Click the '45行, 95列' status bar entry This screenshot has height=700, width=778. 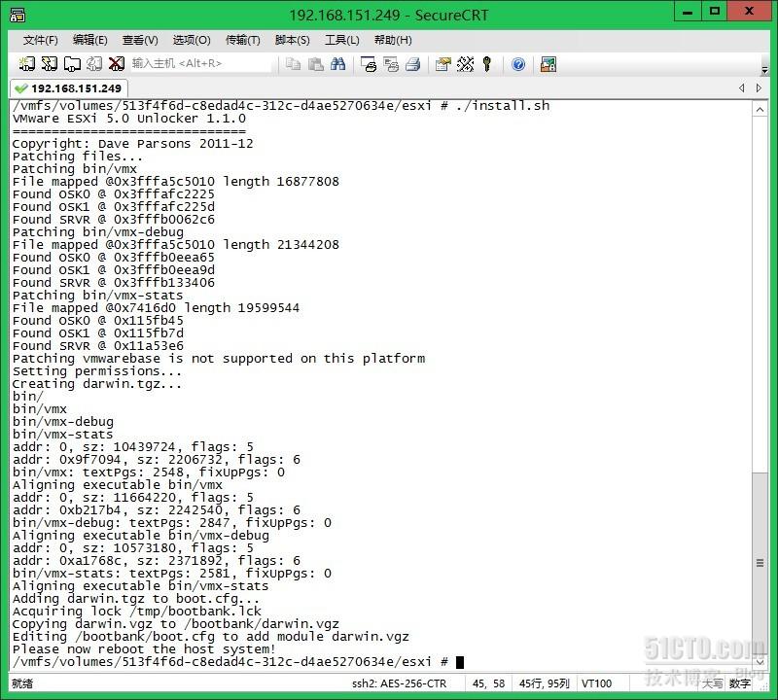pyautogui.click(x=545, y=683)
